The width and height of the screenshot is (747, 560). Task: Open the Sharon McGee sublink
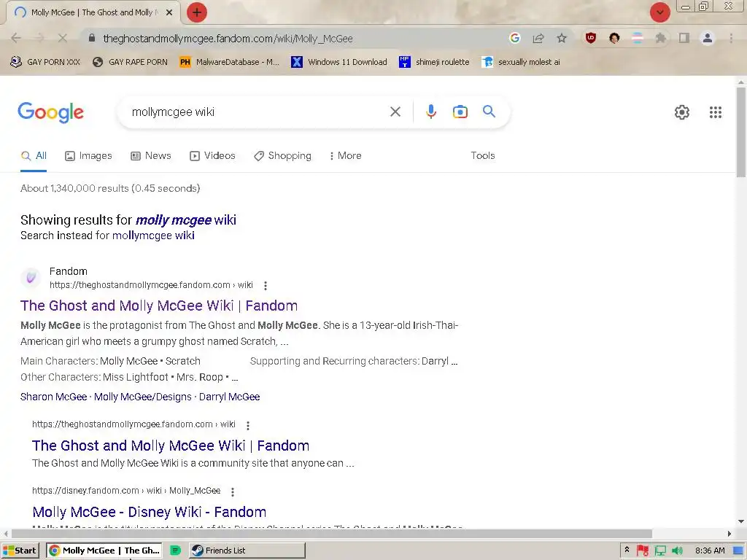pyautogui.click(x=53, y=397)
